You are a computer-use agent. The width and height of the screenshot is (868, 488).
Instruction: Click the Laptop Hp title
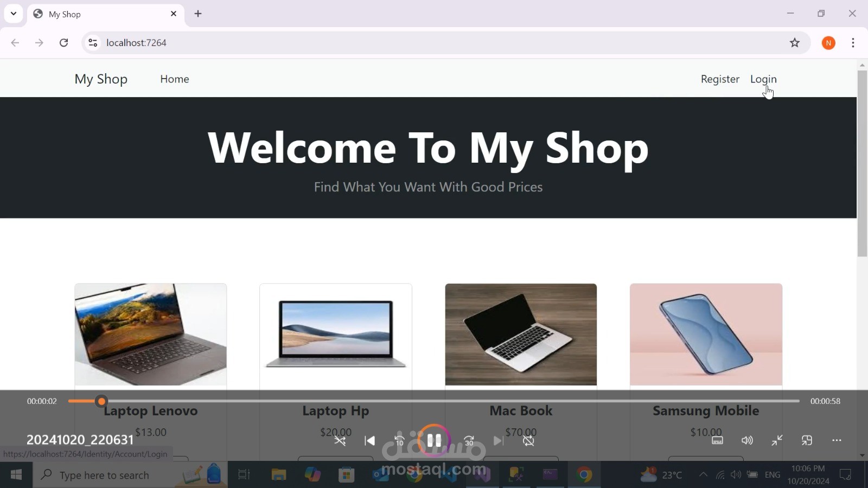pos(336,411)
